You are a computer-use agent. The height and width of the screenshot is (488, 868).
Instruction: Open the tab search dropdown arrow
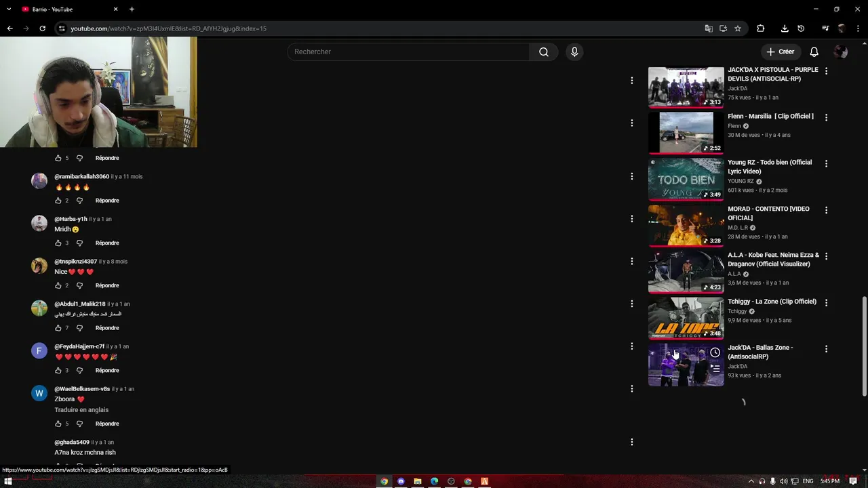(x=9, y=9)
